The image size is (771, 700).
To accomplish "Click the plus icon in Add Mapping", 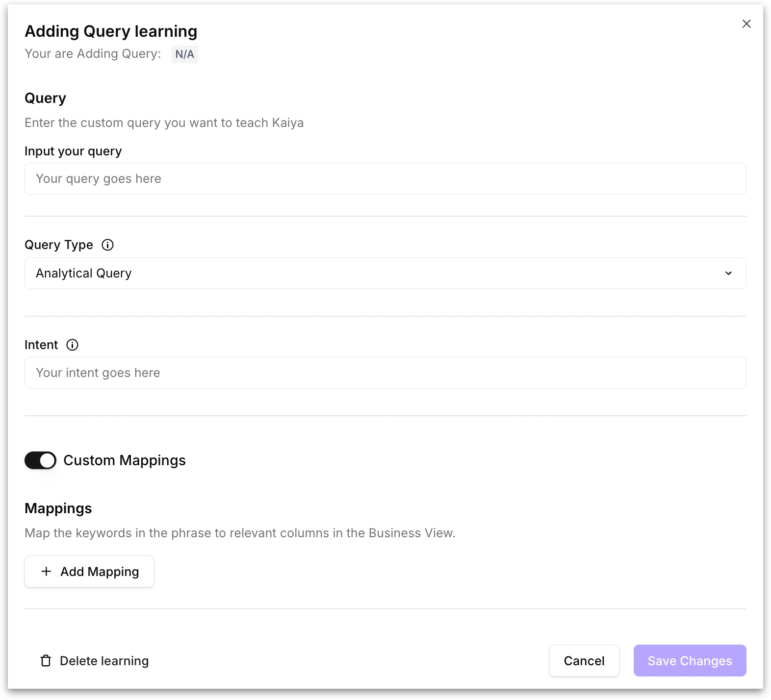I will pyautogui.click(x=47, y=572).
